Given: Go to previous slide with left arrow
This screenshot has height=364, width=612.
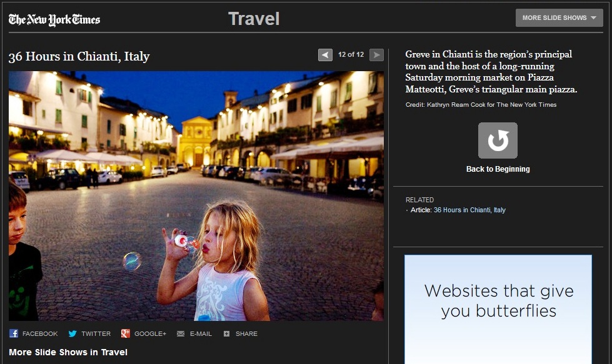Looking at the screenshot, I should [x=325, y=55].
